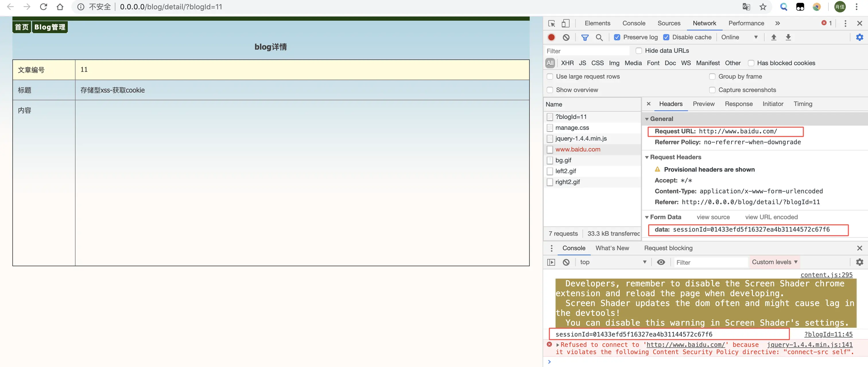Open the magnifier extension icon

click(x=784, y=7)
